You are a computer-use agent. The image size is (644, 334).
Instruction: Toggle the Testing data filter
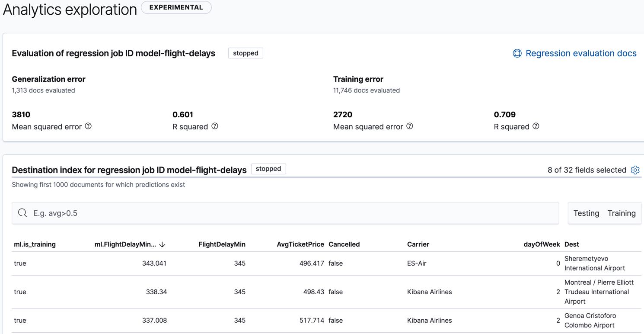coord(586,213)
